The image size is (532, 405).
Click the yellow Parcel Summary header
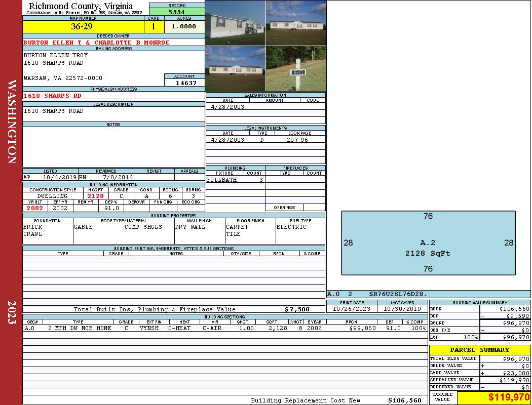479,350
